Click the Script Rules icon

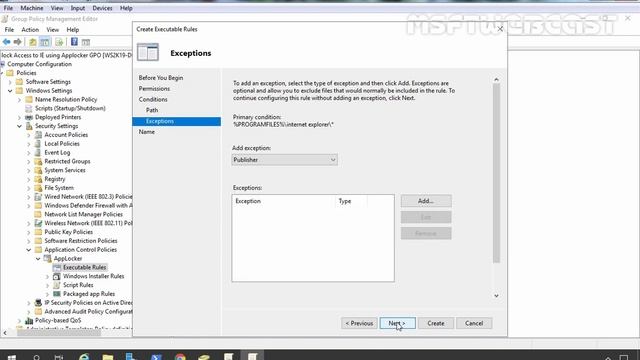[x=57, y=285]
